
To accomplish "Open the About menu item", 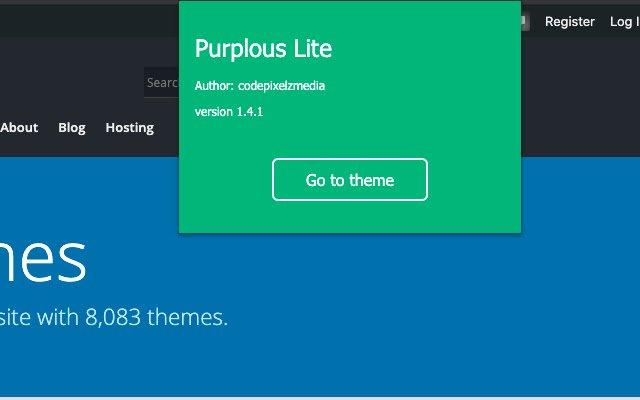I will click(19, 128).
